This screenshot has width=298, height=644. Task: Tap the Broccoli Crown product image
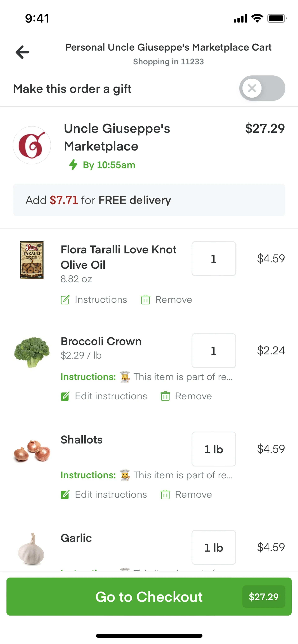(32, 352)
